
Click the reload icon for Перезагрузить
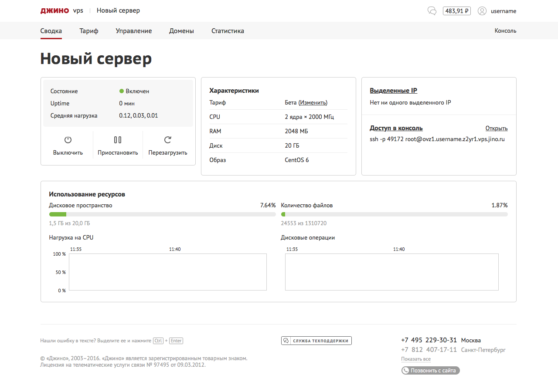click(167, 140)
